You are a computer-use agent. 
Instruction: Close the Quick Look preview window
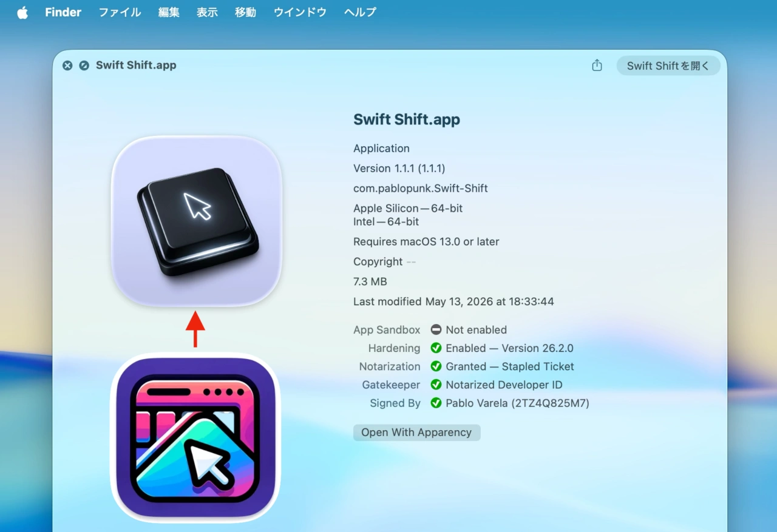tap(67, 66)
